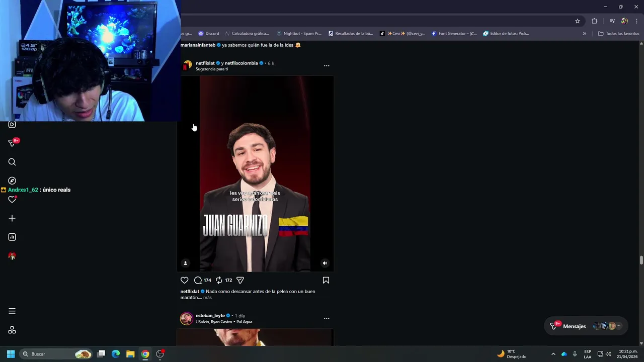This screenshot has height=362, width=644.
Task: Show tagged people on netflixlat video
Action: 185,263
